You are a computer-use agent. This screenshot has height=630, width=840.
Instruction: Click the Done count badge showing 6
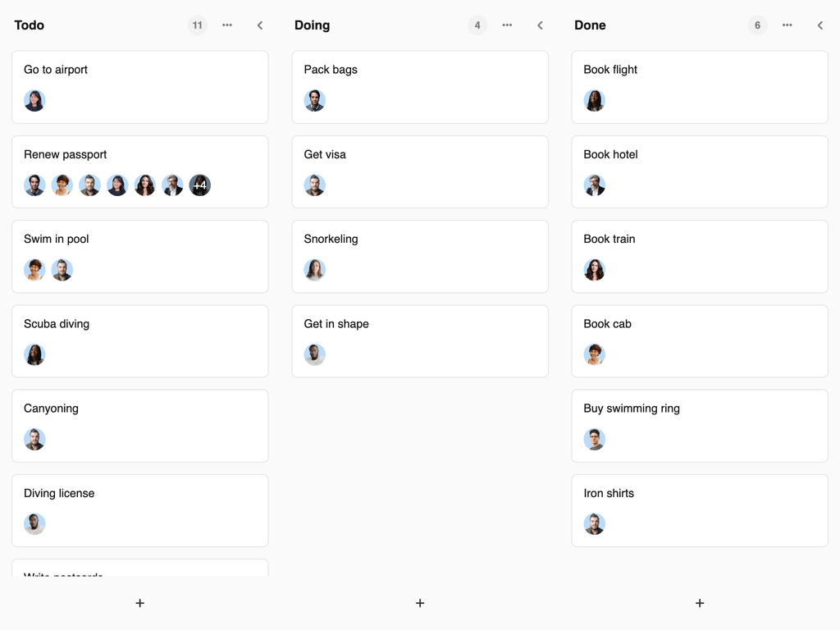click(x=757, y=25)
